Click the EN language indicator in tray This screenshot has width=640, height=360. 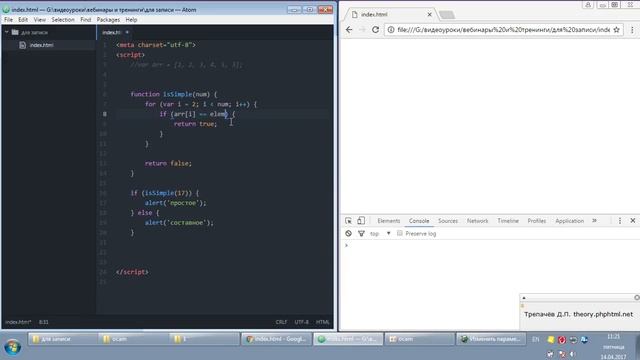tap(535, 339)
